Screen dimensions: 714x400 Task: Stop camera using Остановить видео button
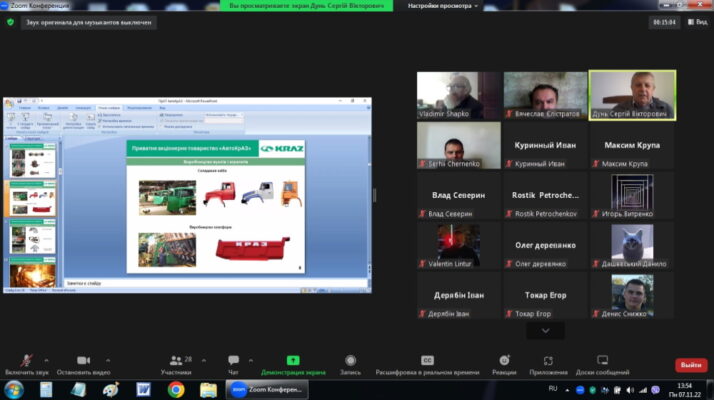(83, 365)
